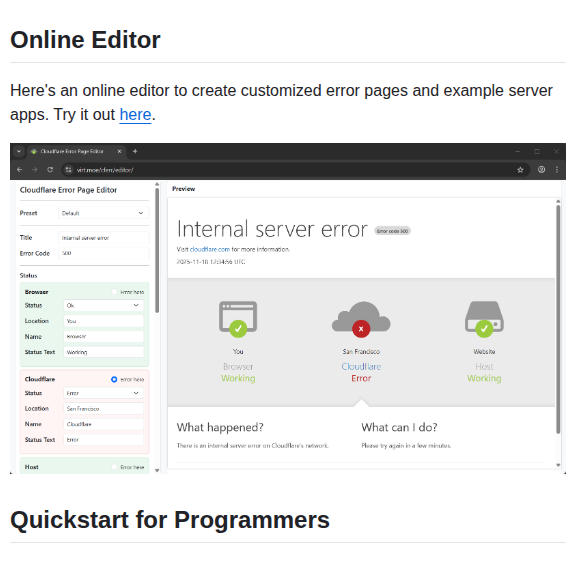Click the blue 'Cloudflare' link under San Francisco
This screenshot has height=561, width=569.
coord(361,367)
